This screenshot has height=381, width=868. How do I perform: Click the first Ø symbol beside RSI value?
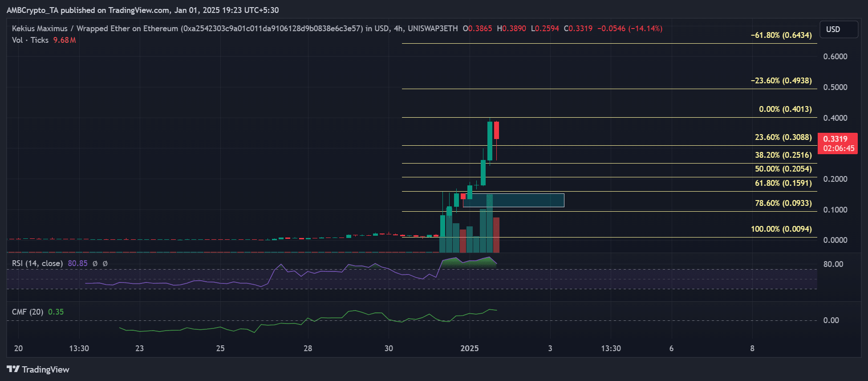click(95, 264)
